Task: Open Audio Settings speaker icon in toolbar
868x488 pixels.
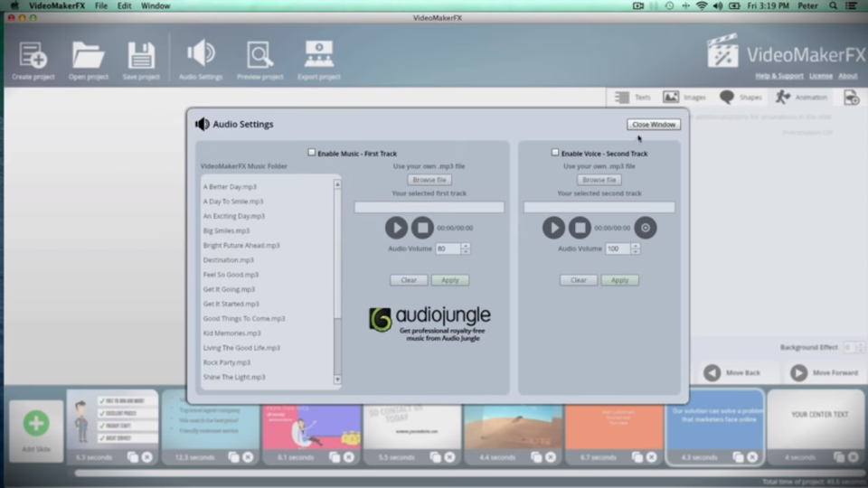Action: [x=201, y=53]
